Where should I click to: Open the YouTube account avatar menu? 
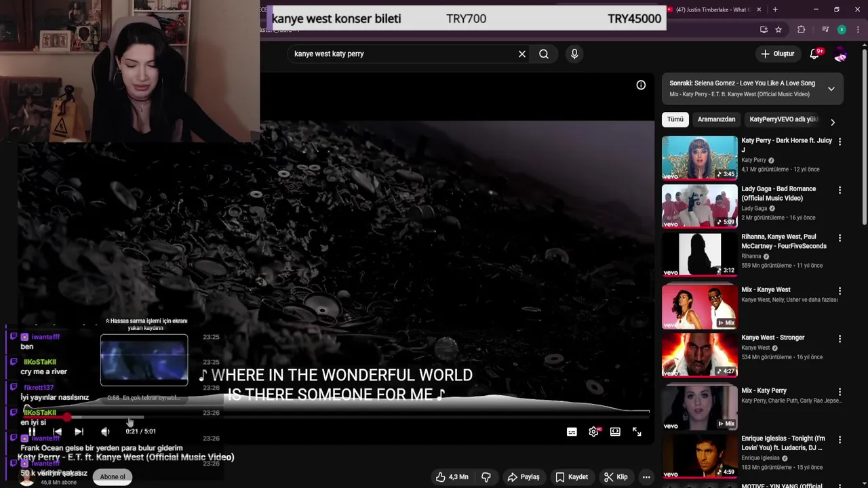(x=840, y=54)
